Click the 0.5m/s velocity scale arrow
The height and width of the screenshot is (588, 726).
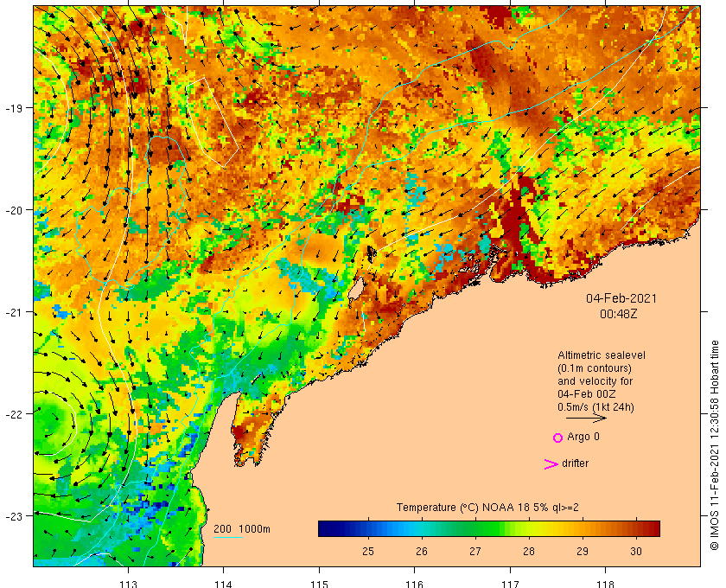pos(586,418)
